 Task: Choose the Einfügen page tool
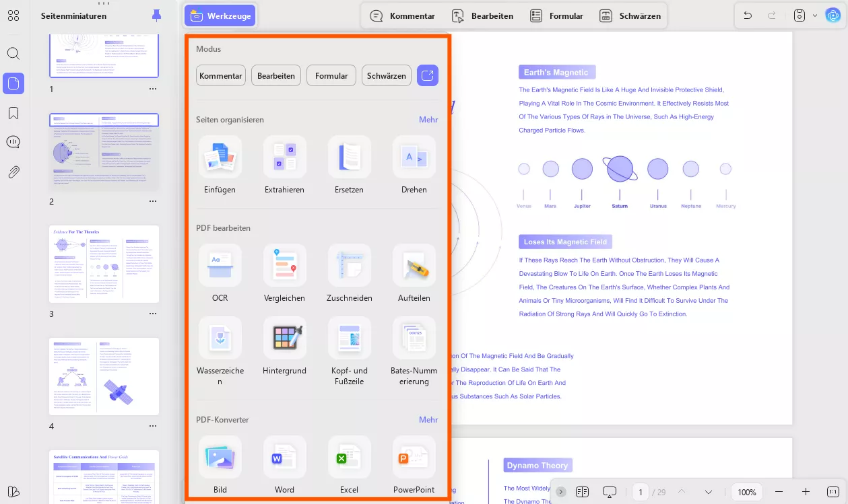point(220,165)
